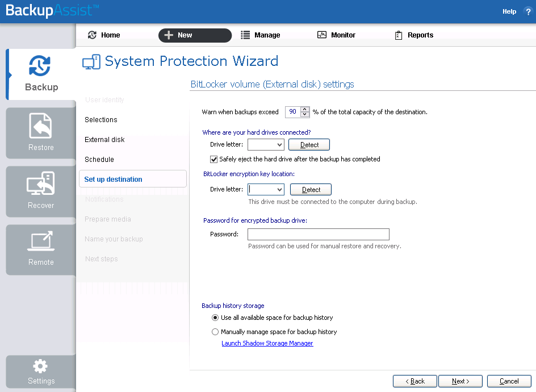
Task: Go to the Home tab
Action: point(104,35)
